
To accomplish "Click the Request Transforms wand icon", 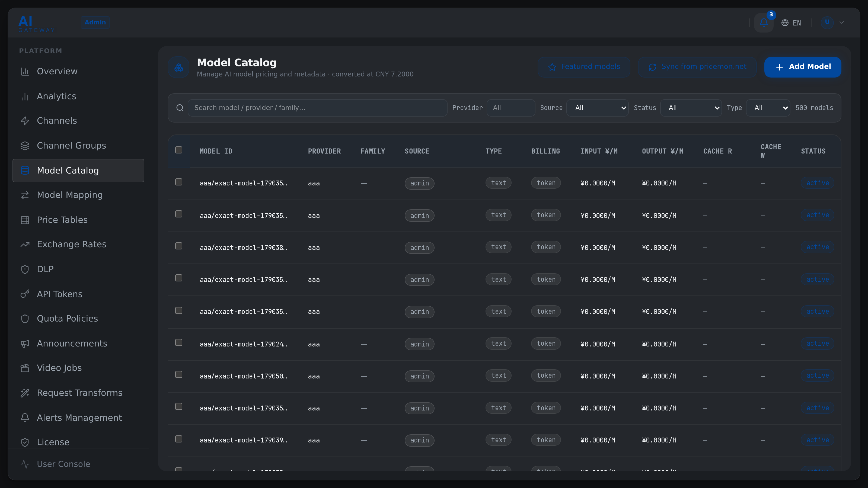I will [25, 393].
